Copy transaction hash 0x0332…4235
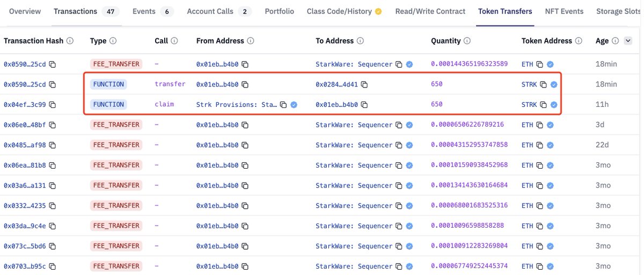 coord(53,206)
